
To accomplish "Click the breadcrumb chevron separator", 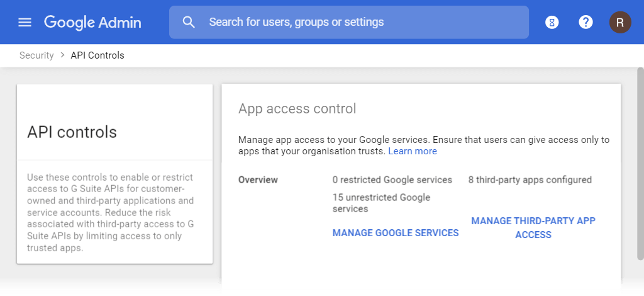I will point(62,55).
